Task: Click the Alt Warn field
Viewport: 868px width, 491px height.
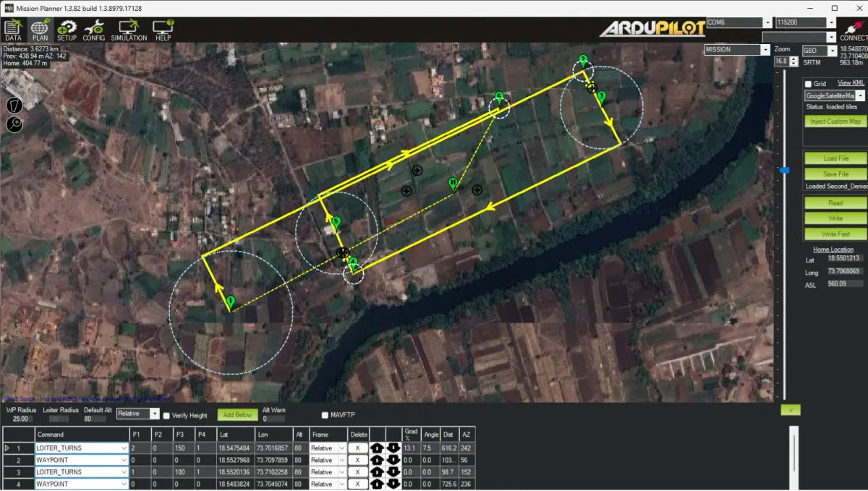Action: 276,419
